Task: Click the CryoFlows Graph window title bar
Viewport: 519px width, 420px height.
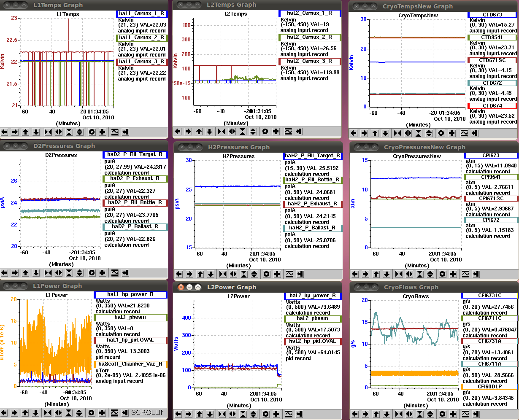Action: coord(434,287)
